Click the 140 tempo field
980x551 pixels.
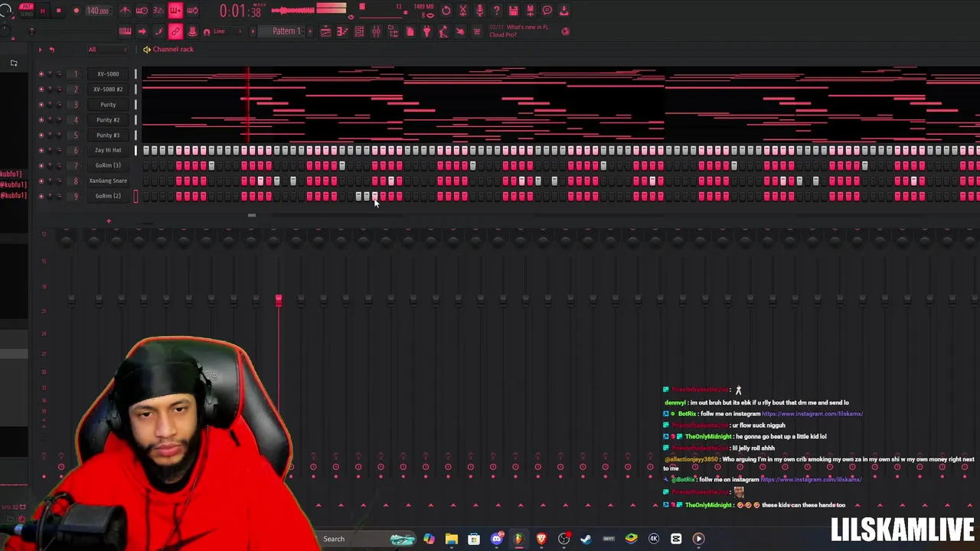tap(97, 11)
